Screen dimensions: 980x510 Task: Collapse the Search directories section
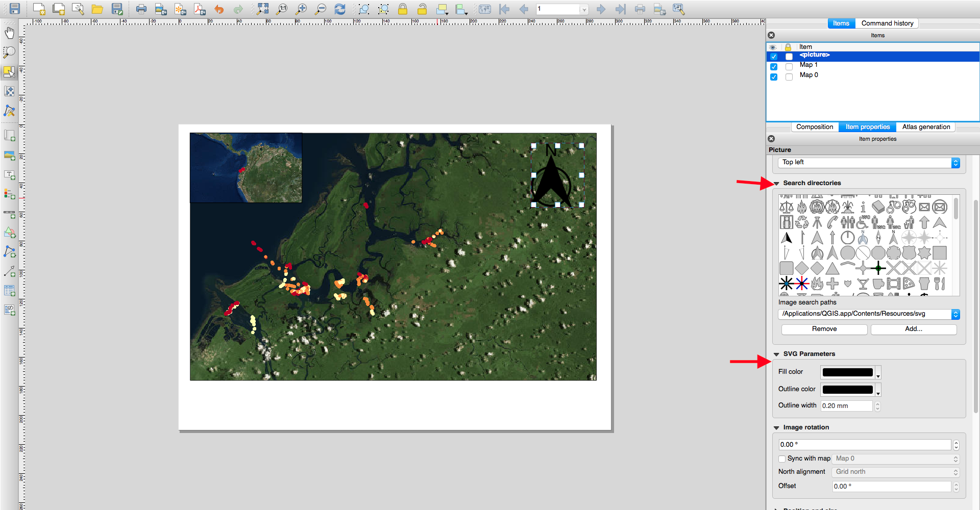click(x=776, y=184)
